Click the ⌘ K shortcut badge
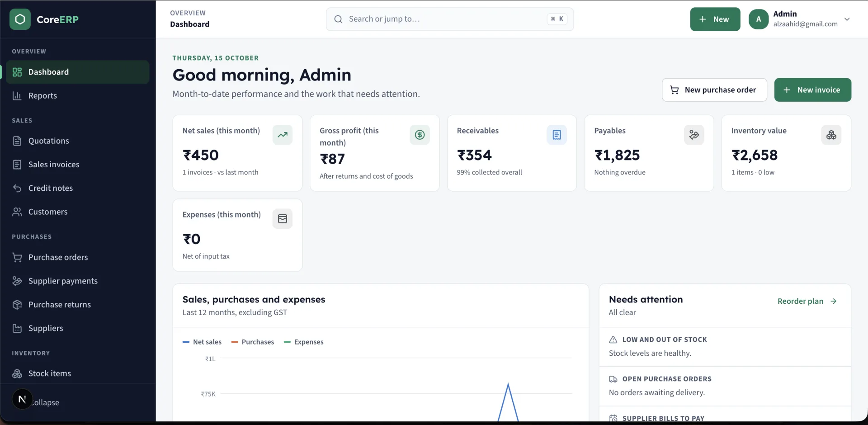 (557, 19)
